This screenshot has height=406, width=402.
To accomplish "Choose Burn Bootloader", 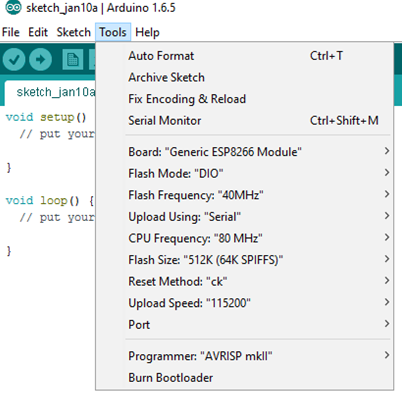I will click(x=244, y=378).
